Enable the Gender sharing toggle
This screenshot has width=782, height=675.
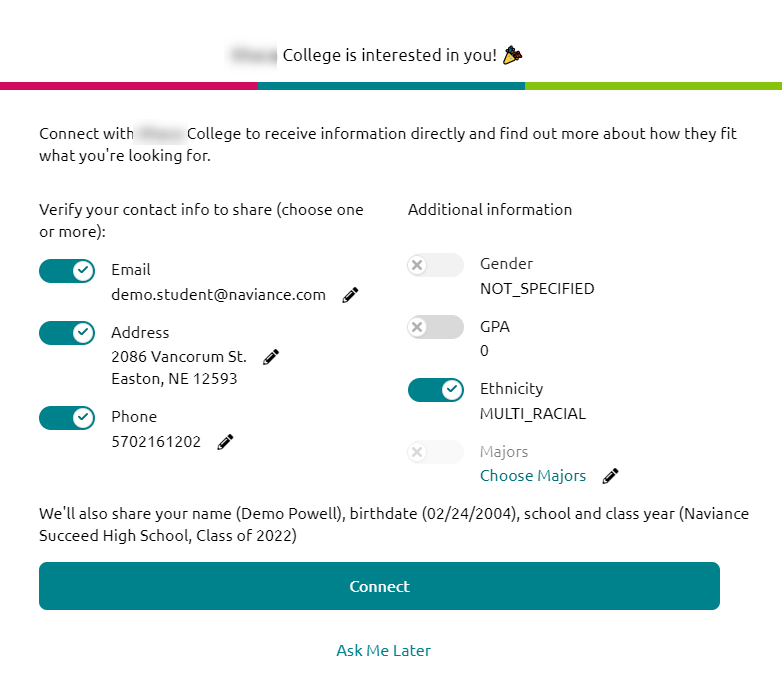(435, 265)
